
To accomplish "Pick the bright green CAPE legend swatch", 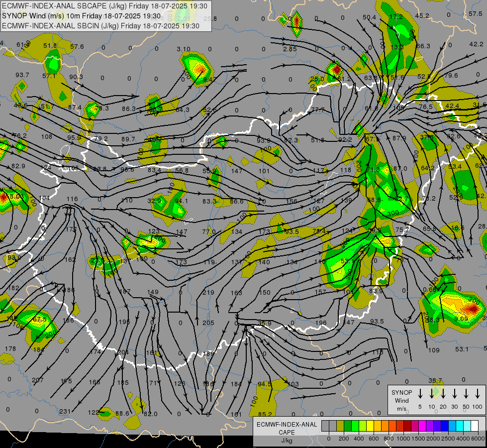I will (x=355, y=426).
